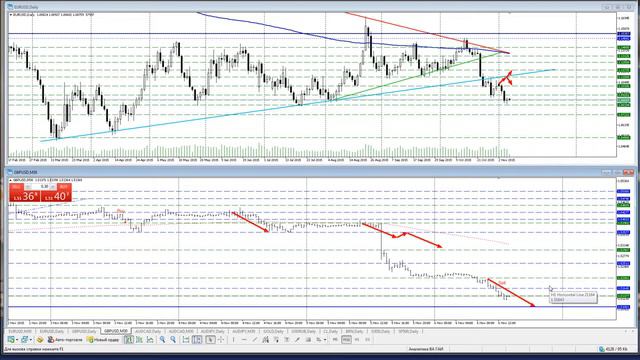Collapse the one-click trading panel triangle
The image size is (640, 360).
[11, 180]
